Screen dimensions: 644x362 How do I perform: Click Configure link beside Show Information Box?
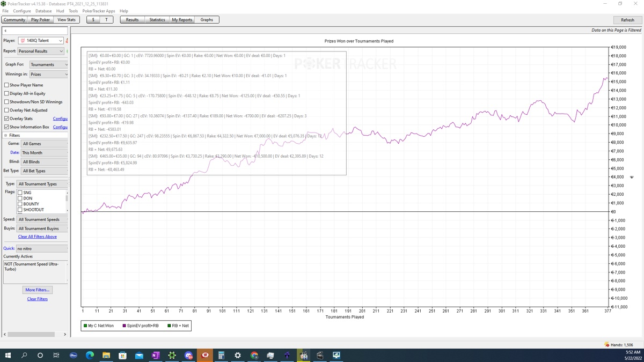coord(60,127)
